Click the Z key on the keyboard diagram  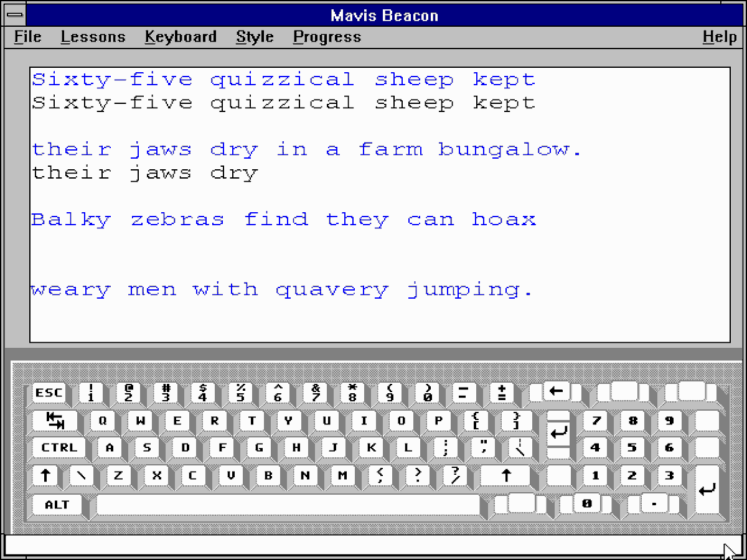point(118,476)
